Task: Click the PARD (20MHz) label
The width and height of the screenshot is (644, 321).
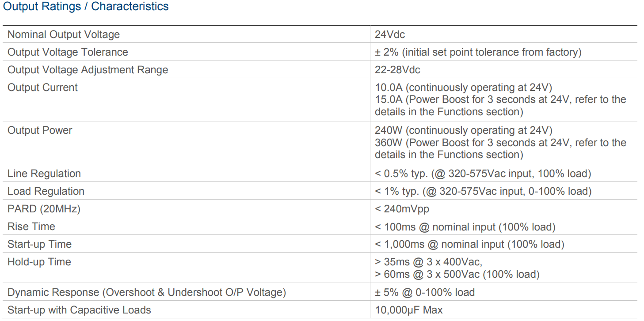Action: (44, 209)
